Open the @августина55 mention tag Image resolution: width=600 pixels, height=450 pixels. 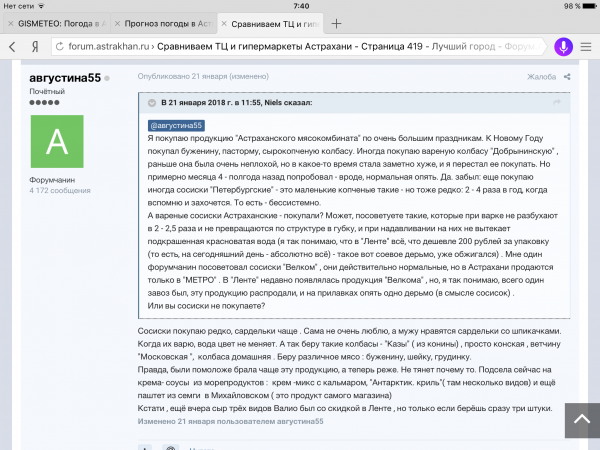tap(176, 126)
